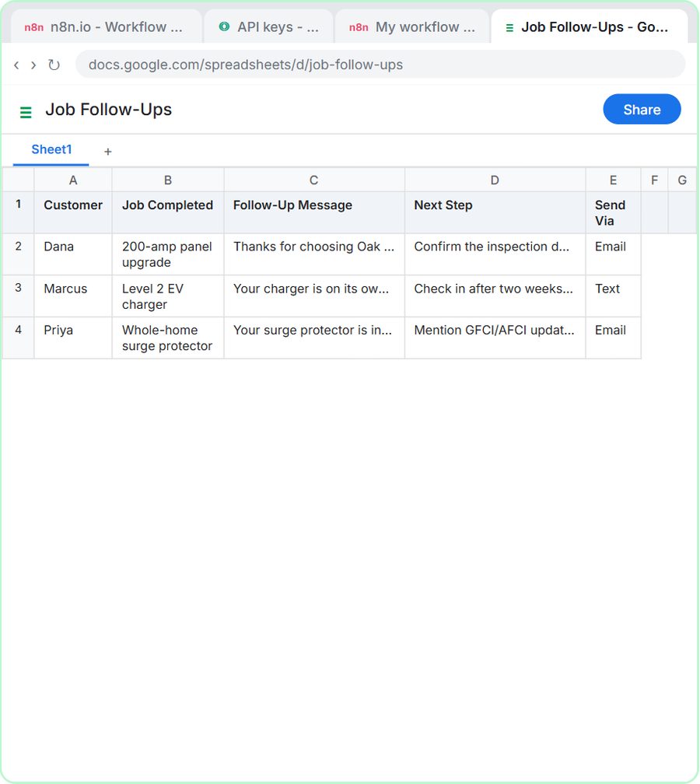Click the n8n favicon on first tab
The width and height of the screenshot is (700, 784).
[x=34, y=27]
